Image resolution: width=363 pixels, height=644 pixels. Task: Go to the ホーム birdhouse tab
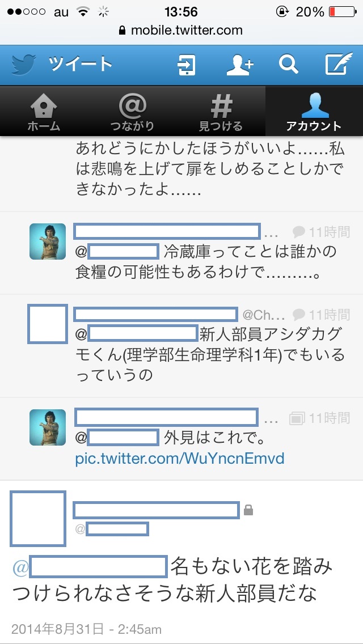click(44, 112)
